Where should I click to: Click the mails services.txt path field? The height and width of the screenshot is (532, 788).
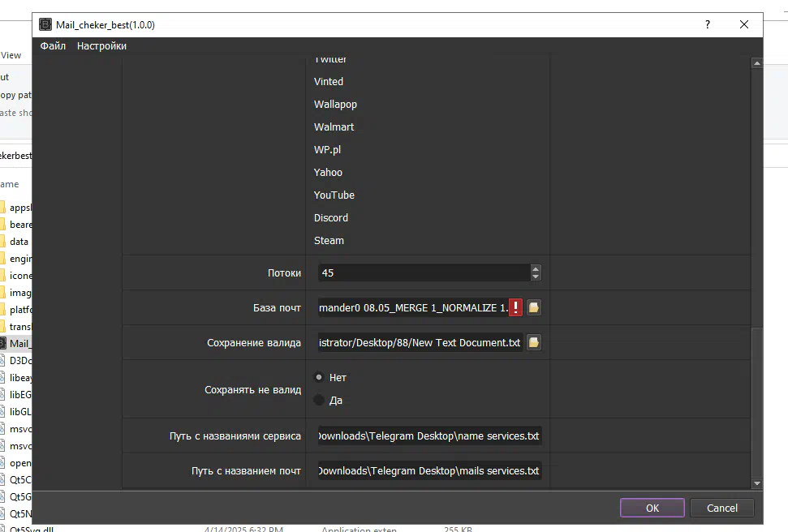click(429, 470)
